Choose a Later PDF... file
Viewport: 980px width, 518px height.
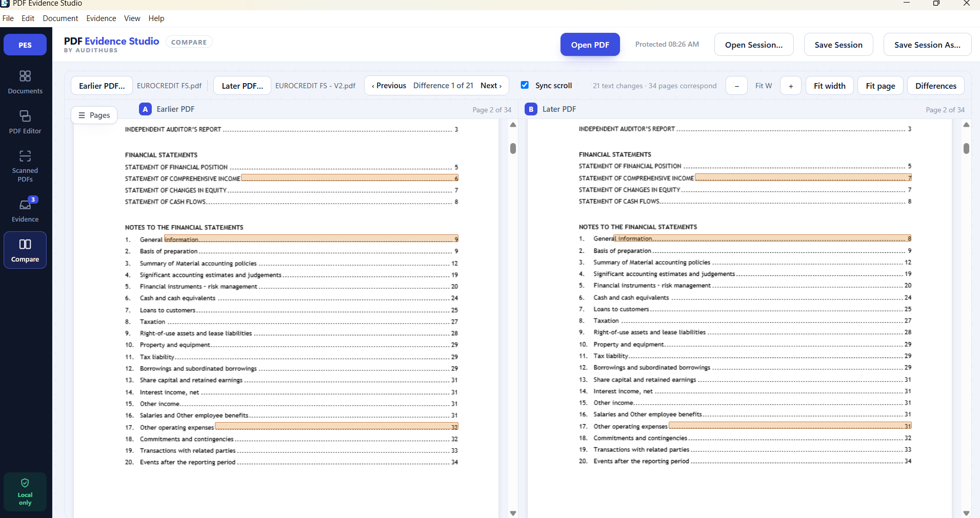click(x=243, y=86)
